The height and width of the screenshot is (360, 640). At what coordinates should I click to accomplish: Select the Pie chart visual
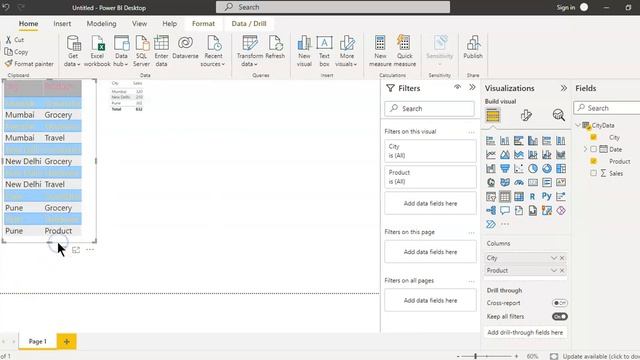533,169
